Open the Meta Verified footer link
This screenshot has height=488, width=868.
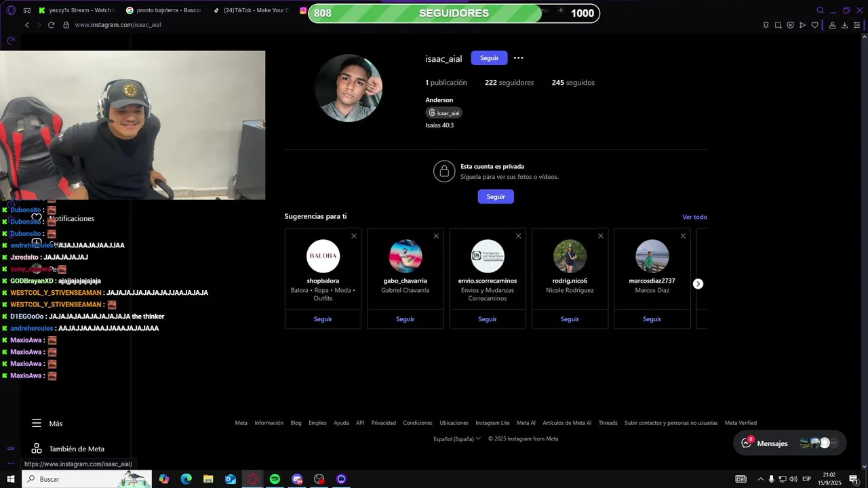(x=741, y=423)
